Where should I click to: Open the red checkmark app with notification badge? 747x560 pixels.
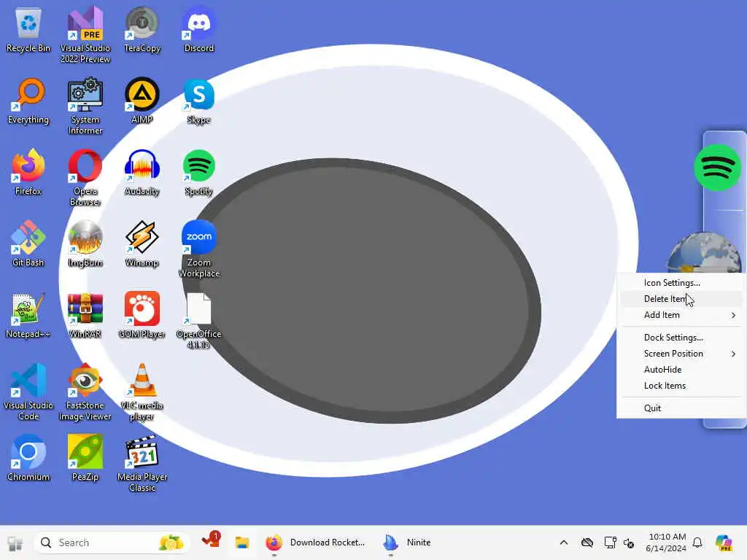tap(211, 541)
